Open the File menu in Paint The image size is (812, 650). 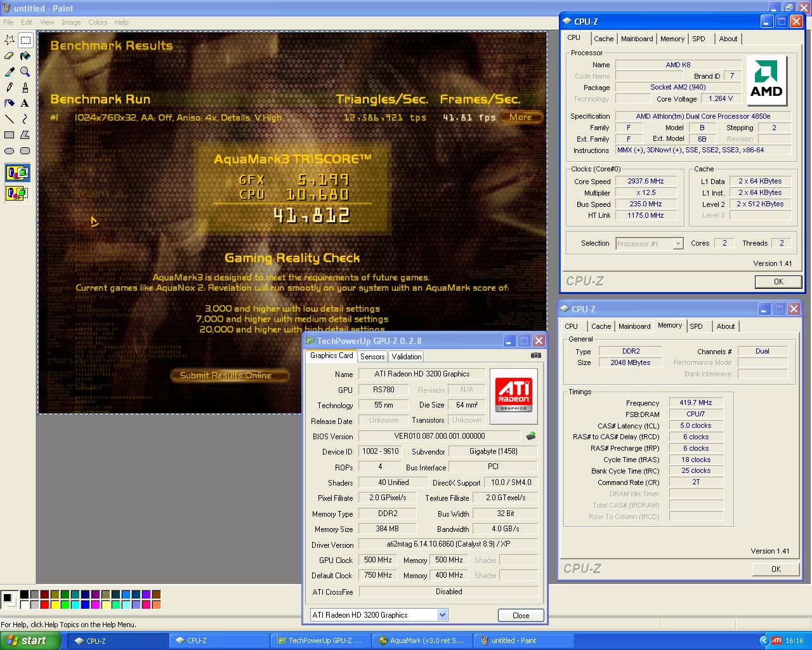coord(8,22)
